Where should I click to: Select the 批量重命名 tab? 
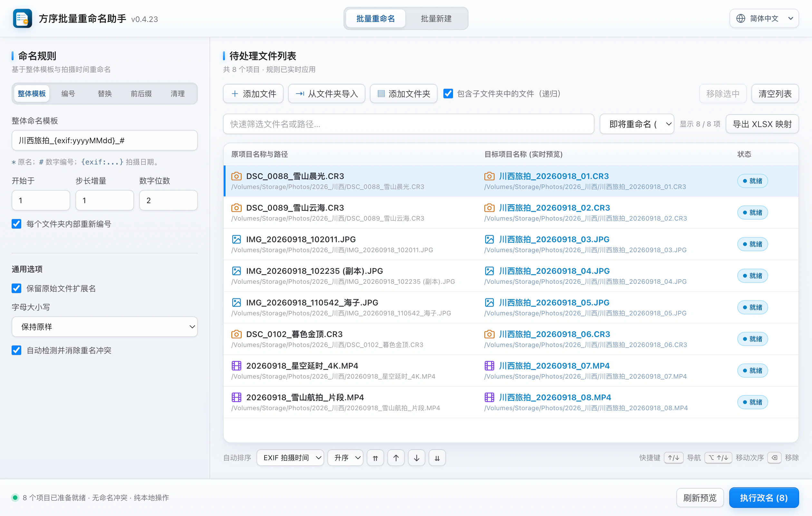[376, 19]
